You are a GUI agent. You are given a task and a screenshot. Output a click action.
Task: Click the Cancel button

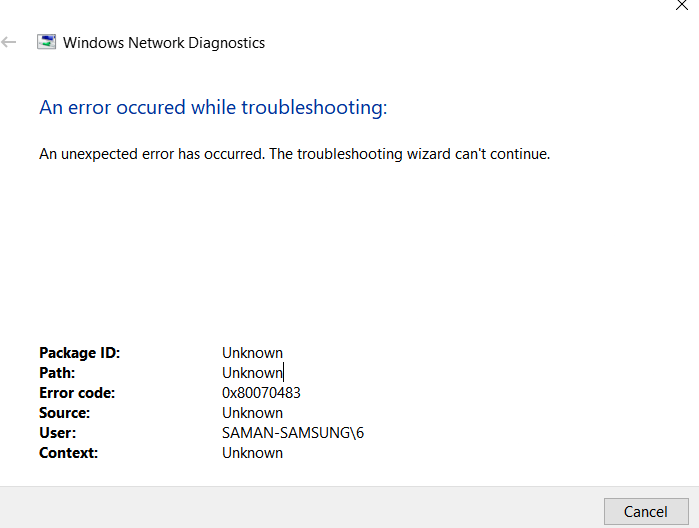(x=646, y=512)
